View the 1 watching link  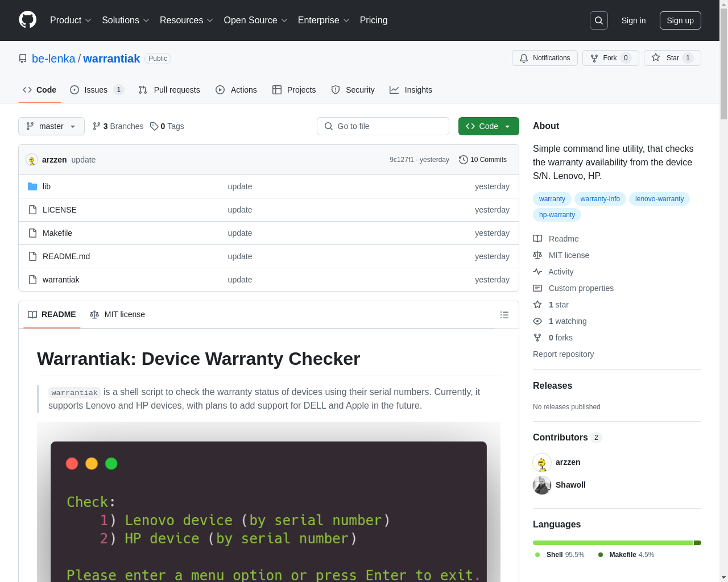560,321
